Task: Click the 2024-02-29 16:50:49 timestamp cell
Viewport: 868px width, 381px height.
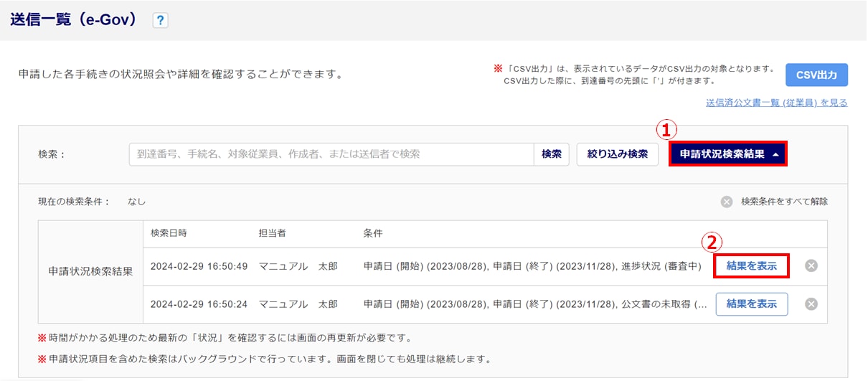Action: pyautogui.click(x=199, y=266)
